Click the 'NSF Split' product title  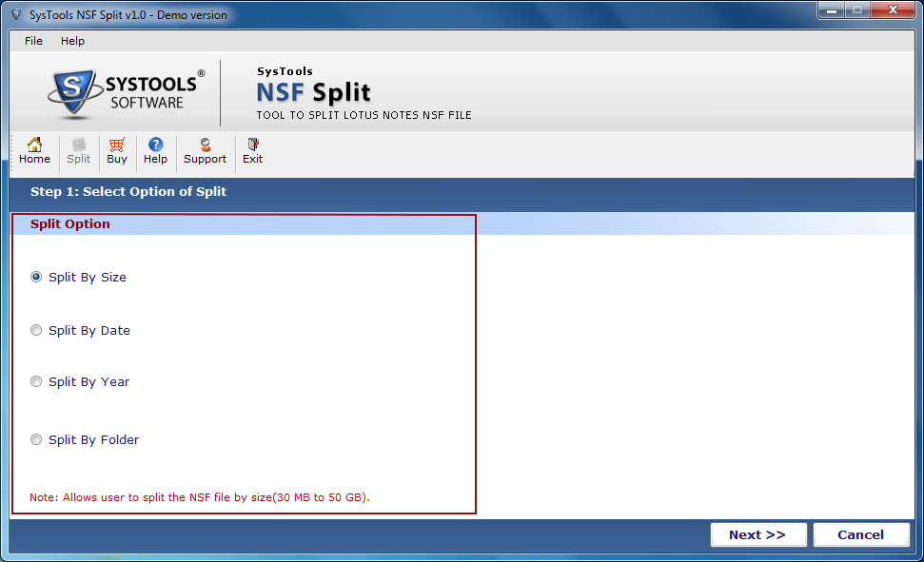coord(313,92)
